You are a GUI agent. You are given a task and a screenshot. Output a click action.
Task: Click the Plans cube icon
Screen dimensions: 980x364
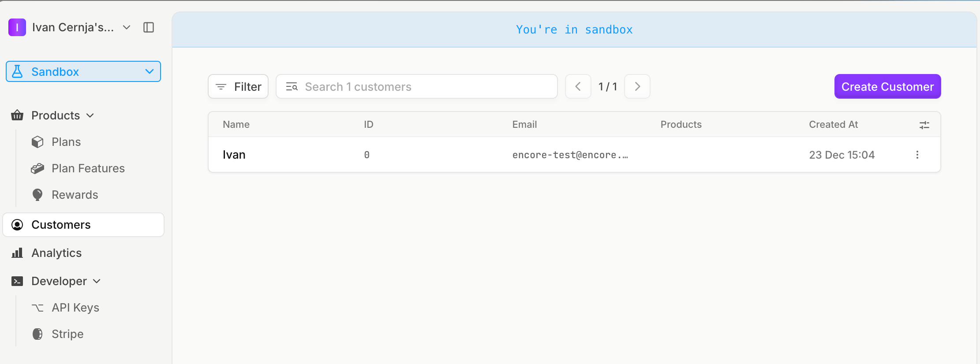pos(37,142)
